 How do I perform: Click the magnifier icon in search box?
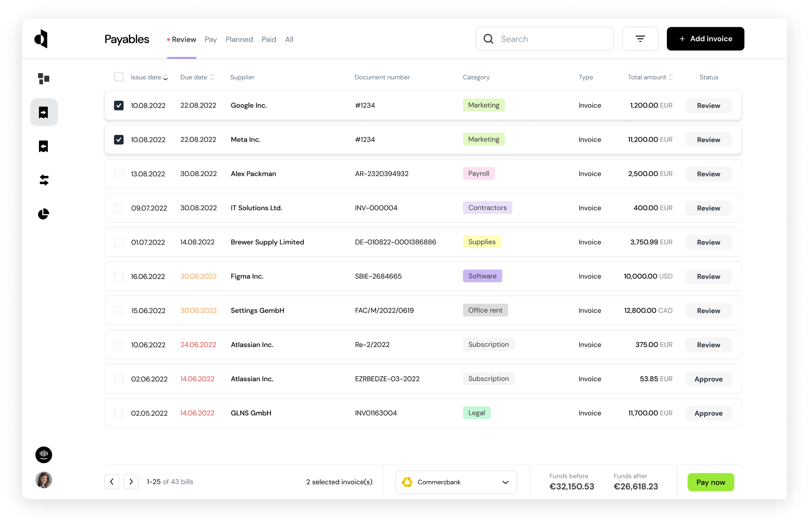pyautogui.click(x=488, y=39)
